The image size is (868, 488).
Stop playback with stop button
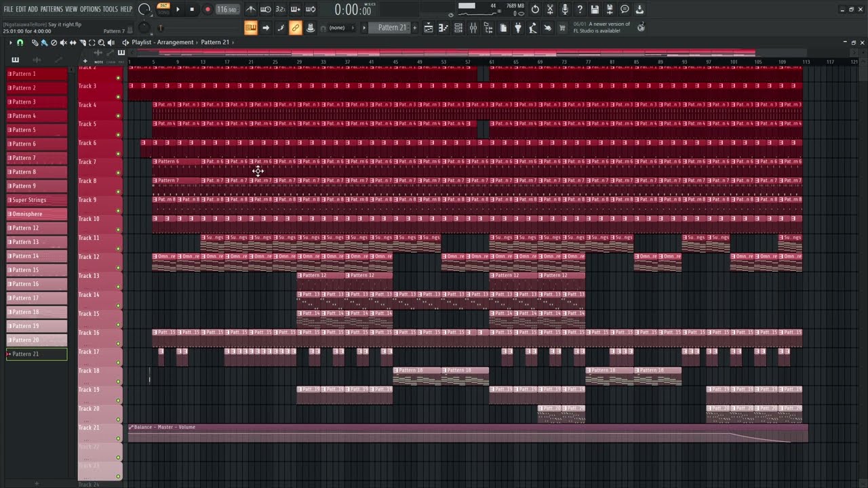(x=192, y=9)
